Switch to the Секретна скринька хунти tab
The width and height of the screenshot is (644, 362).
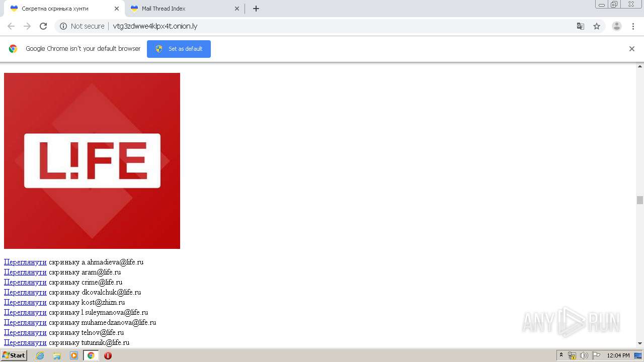tap(64, 9)
